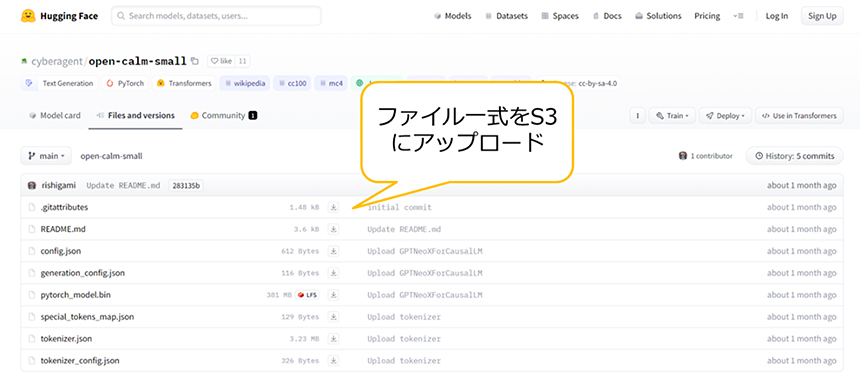The image size is (860, 378).
Task: Switch to the Model card tab
Action: click(54, 115)
